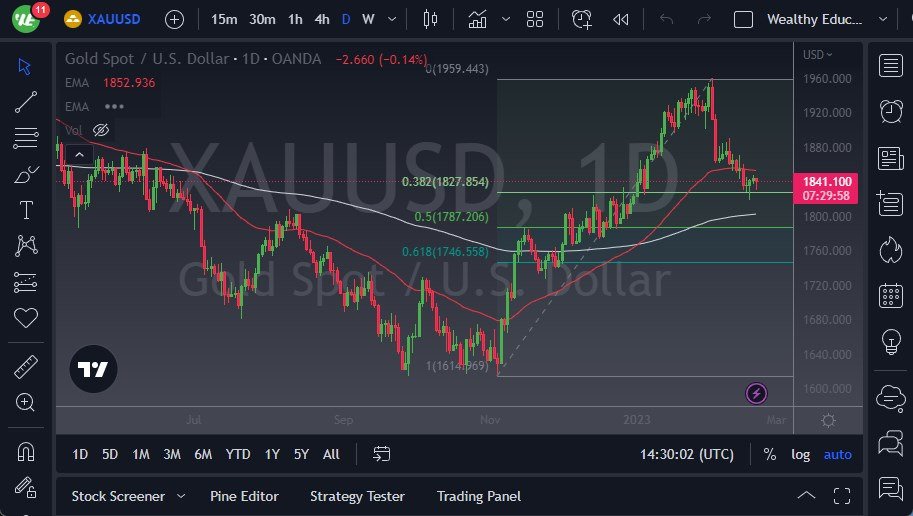Expand the indicators favorites dropdown arrow
Screen dimensions: 913x516
click(506, 19)
